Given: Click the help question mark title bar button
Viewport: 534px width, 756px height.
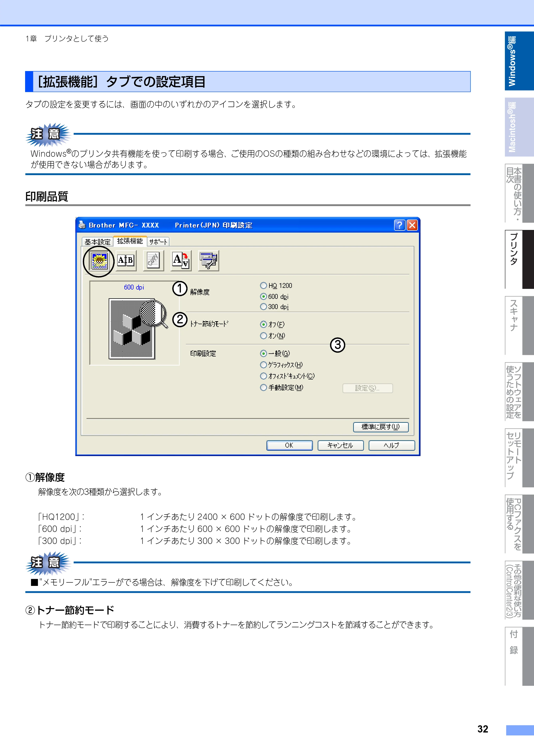Looking at the screenshot, I should (399, 225).
